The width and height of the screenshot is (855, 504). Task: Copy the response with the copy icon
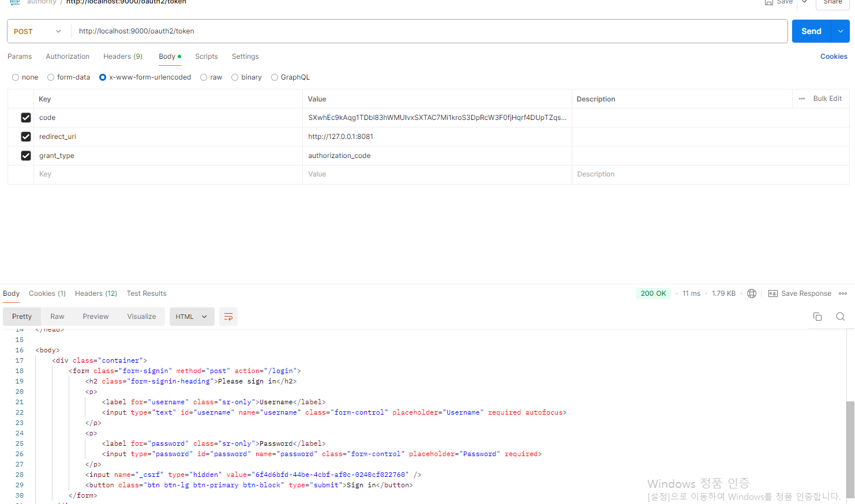click(817, 317)
